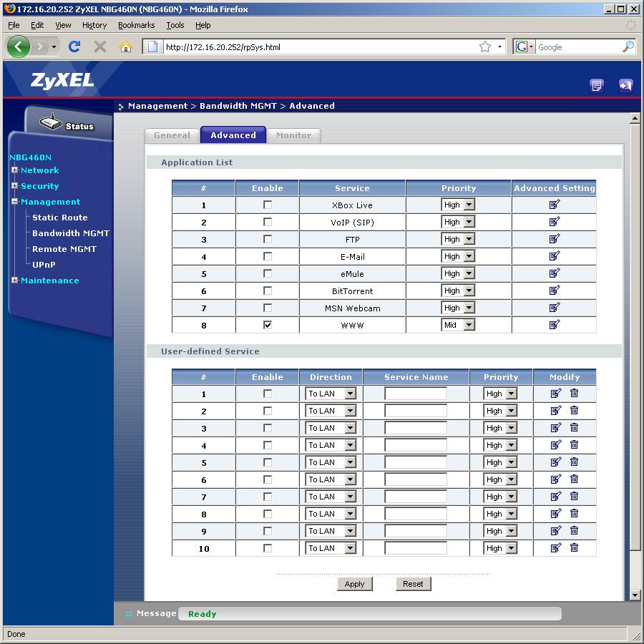Open priority dropdown for user service 2
Viewport: 644px width, 644px height.
(500, 411)
